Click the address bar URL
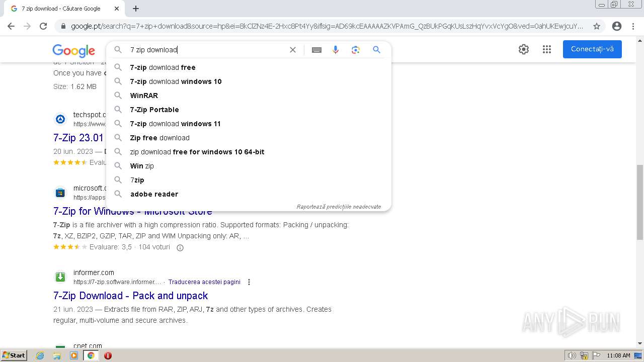This screenshot has height=362, width=644. point(327,26)
